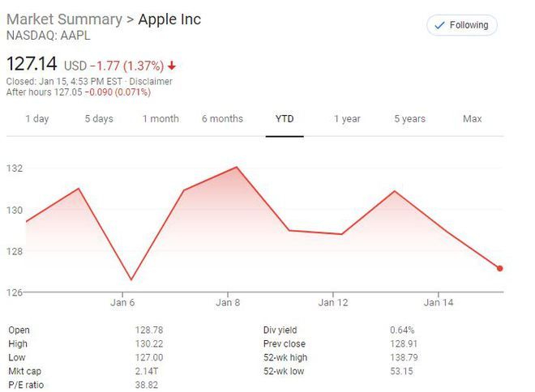The width and height of the screenshot is (535, 392).
Task: Toggle the Following button
Action: [462, 25]
